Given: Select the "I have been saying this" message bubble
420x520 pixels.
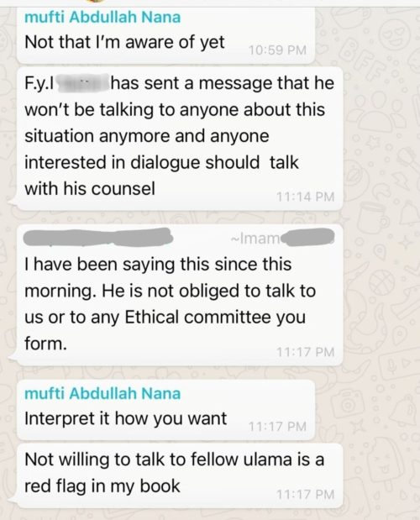Looking at the screenshot, I should (179, 295).
